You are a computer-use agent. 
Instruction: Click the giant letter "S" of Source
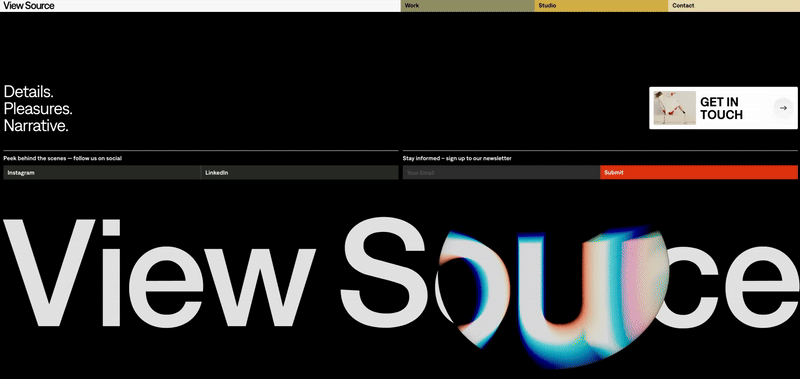pos(383,273)
